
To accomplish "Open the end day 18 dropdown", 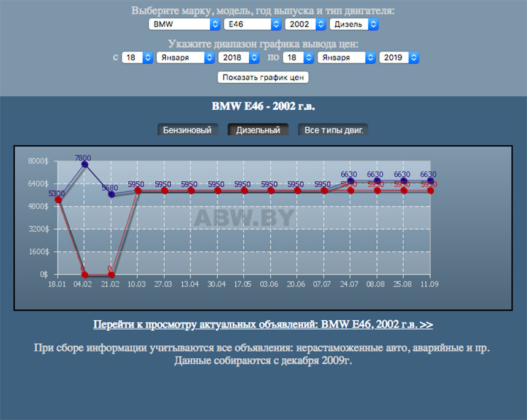I will click(x=298, y=58).
